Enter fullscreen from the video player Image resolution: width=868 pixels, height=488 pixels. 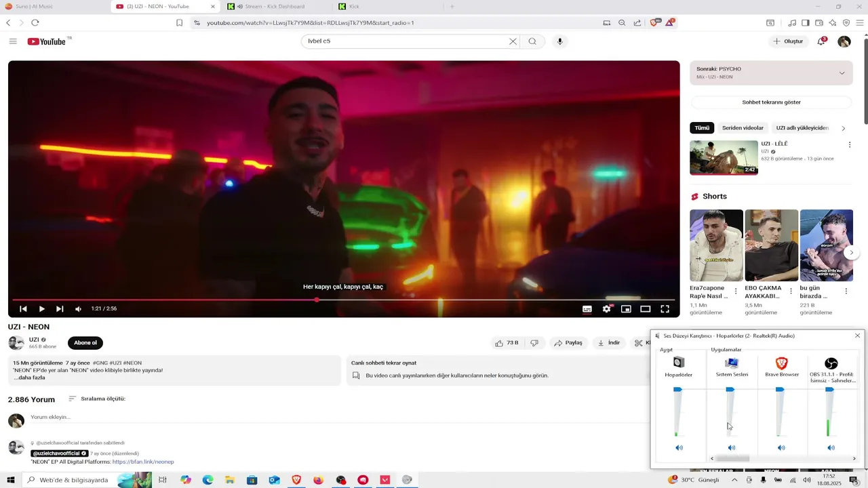pyautogui.click(x=665, y=309)
